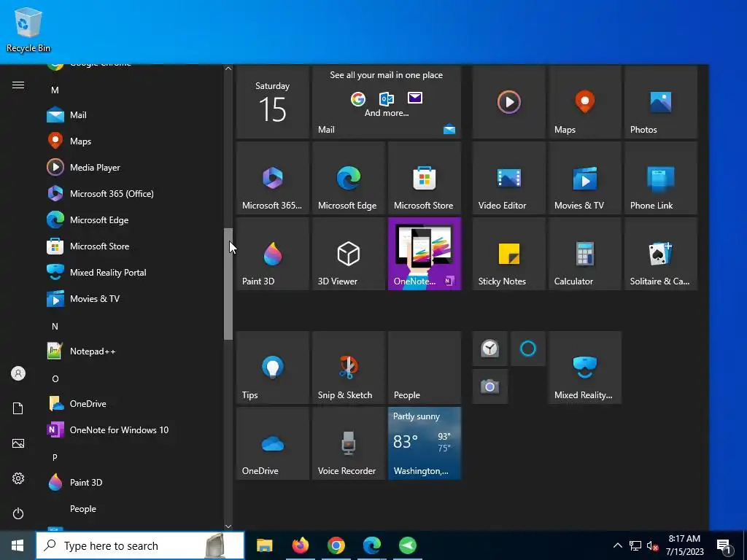Viewport: 747px width, 560px height.
Task: Open the small Camera tile
Action: [489, 386]
